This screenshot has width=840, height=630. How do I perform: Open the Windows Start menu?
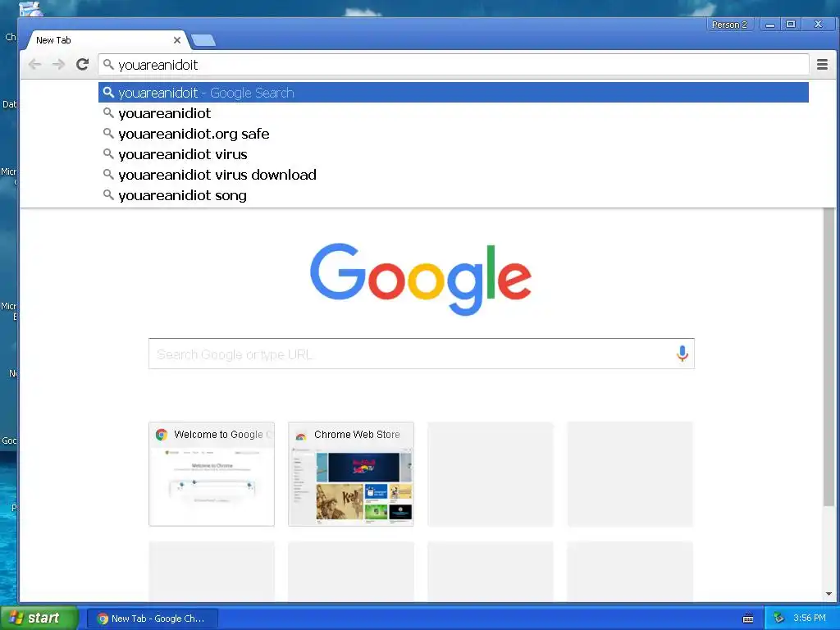pos(39,618)
